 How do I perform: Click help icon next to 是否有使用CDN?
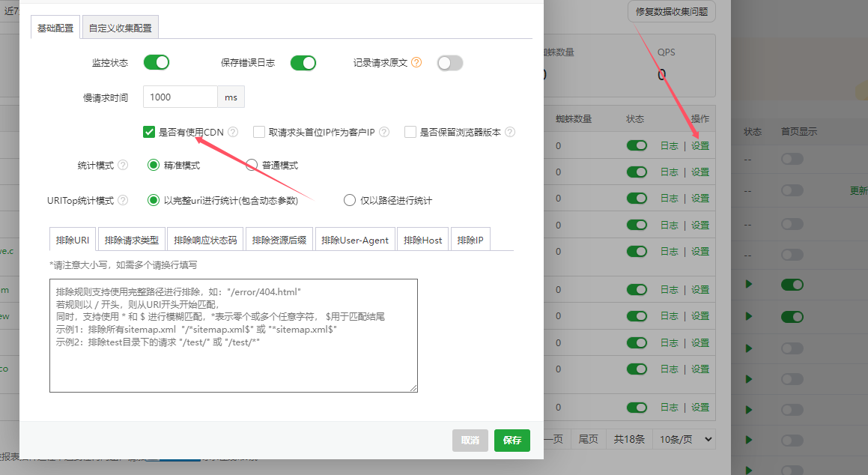tap(233, 133)
